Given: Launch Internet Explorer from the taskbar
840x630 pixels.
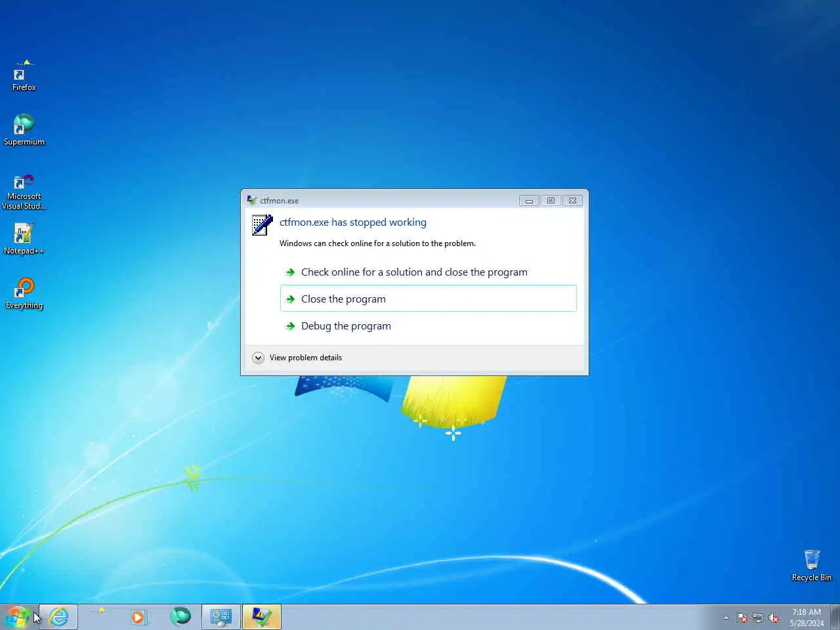Looking at the screenshot, I should click(x=59, y=617).
